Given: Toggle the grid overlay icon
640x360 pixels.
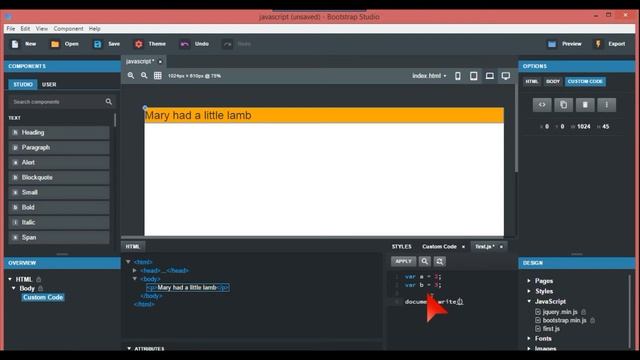Looking at the screenshot, I should 158,76.
